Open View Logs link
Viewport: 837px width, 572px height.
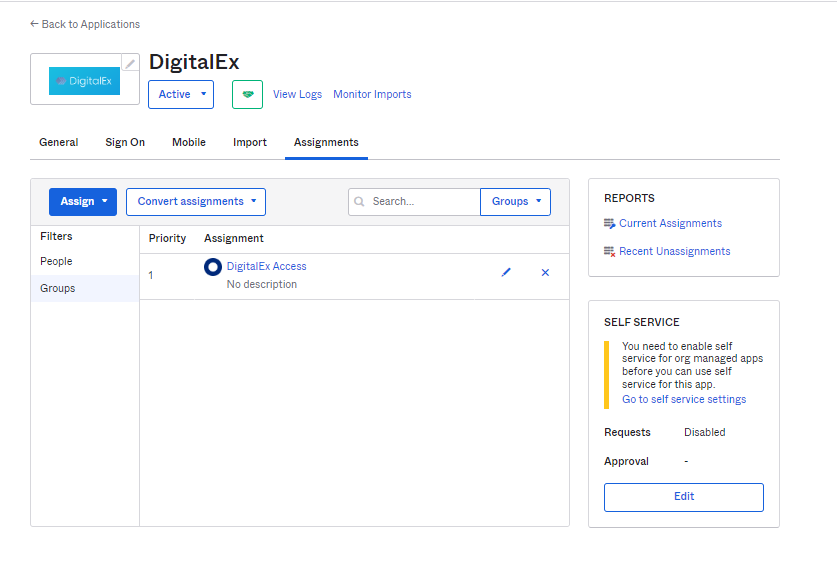coord(297,94)
